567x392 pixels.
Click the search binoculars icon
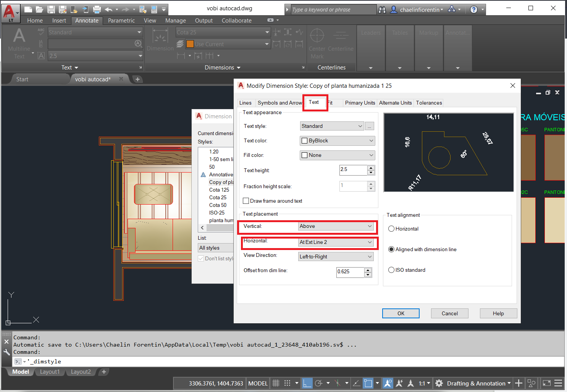coord(382,10)
